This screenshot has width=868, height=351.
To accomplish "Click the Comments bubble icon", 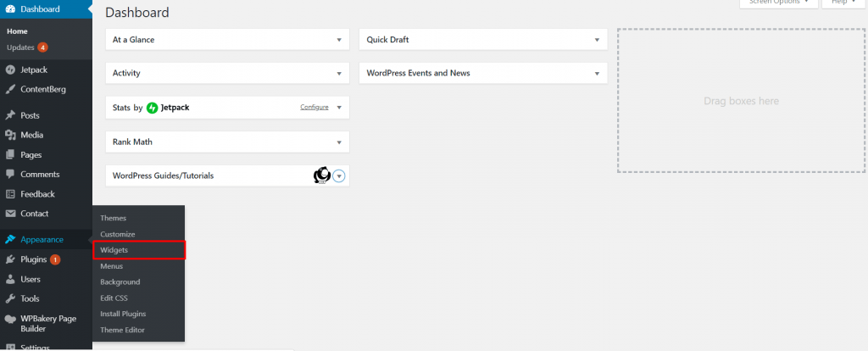I will click(10, 175).
